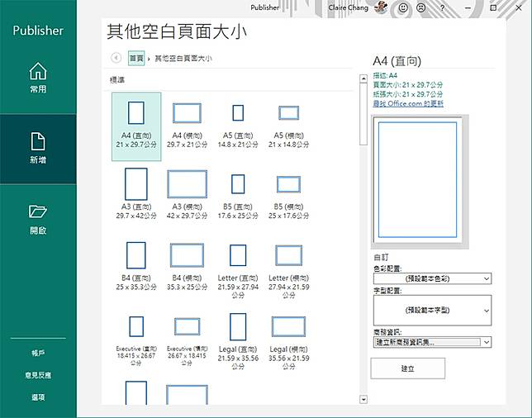The height and width of the screenshot is (418, 532).
Task: Choose A5 (橫向) page template
Action: 289,126
